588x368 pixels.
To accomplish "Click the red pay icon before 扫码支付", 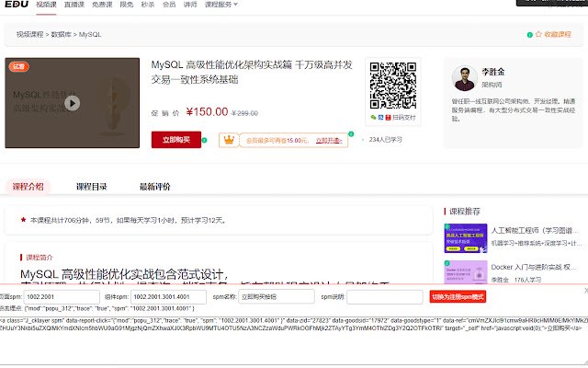I will coord(388,118).
